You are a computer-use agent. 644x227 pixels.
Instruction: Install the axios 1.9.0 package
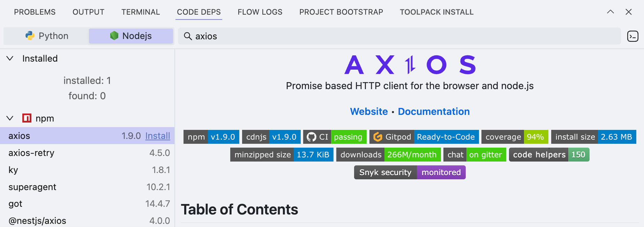point(157,136)
